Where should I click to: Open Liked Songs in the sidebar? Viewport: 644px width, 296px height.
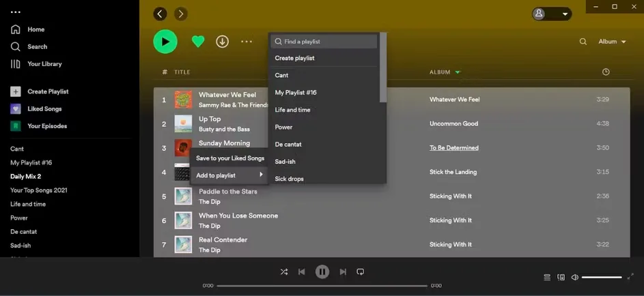pyautogui.click(x=36, y=109)
